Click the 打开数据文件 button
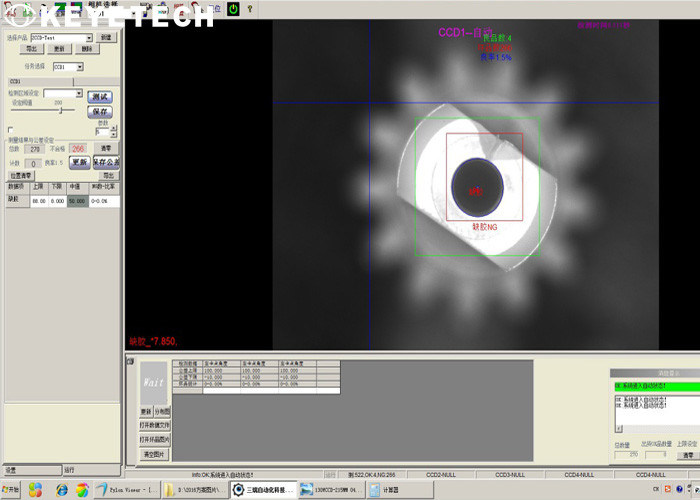Image resolution: width=700 pixels, height=500 pixels. tap(155, 425)
